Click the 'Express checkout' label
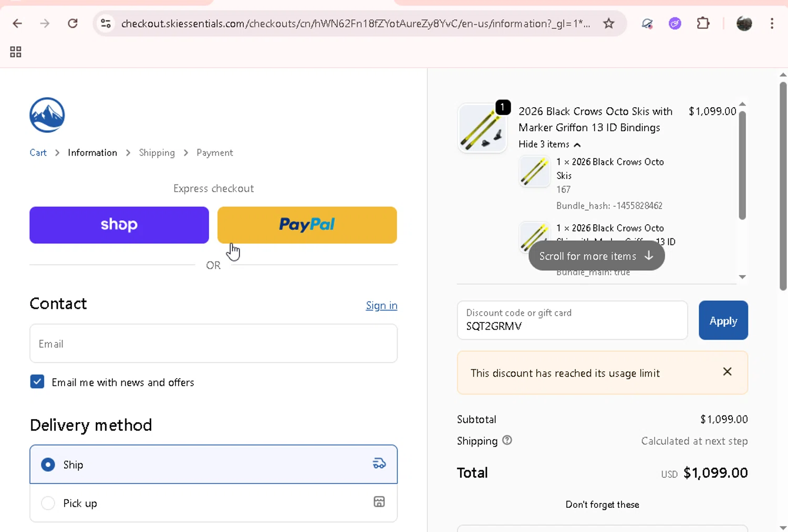The width and height of the screenshot is (788, 532). coord(213,189)
